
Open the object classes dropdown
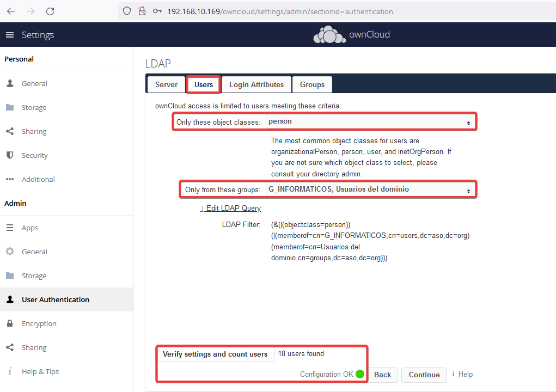pos(369,122)
